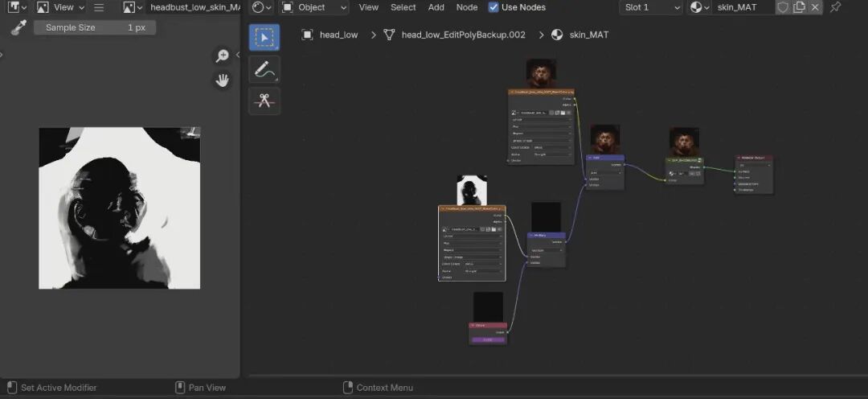This screenshot has height=399, width=868.
Task: Select the green shader group node header
Action: pyautogui.click(x=684, y=161)
